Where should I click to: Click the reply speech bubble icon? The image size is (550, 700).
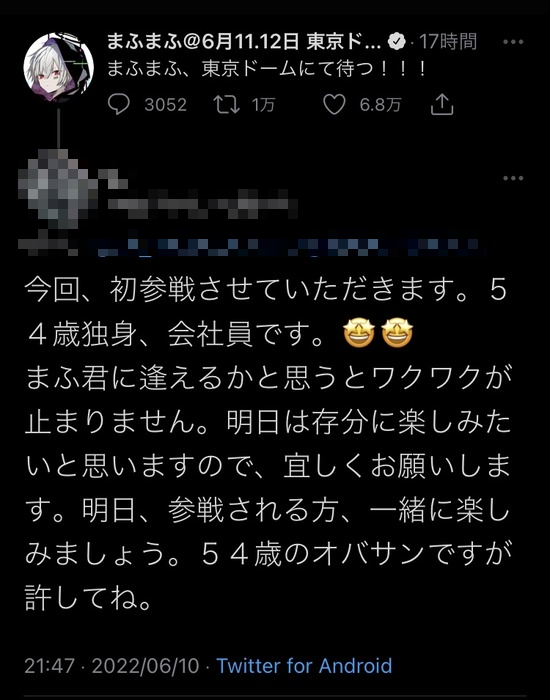pyautogui.click(x=119, y=104)
